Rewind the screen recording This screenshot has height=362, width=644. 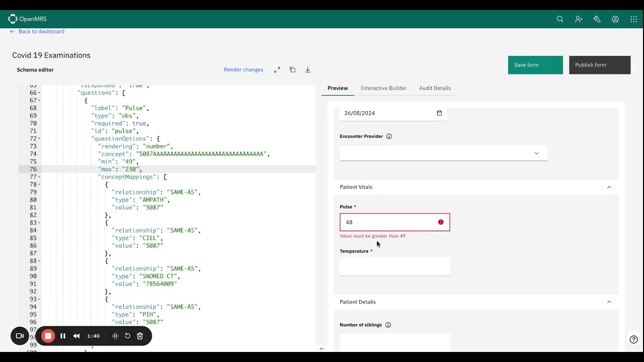pos(76,336)
